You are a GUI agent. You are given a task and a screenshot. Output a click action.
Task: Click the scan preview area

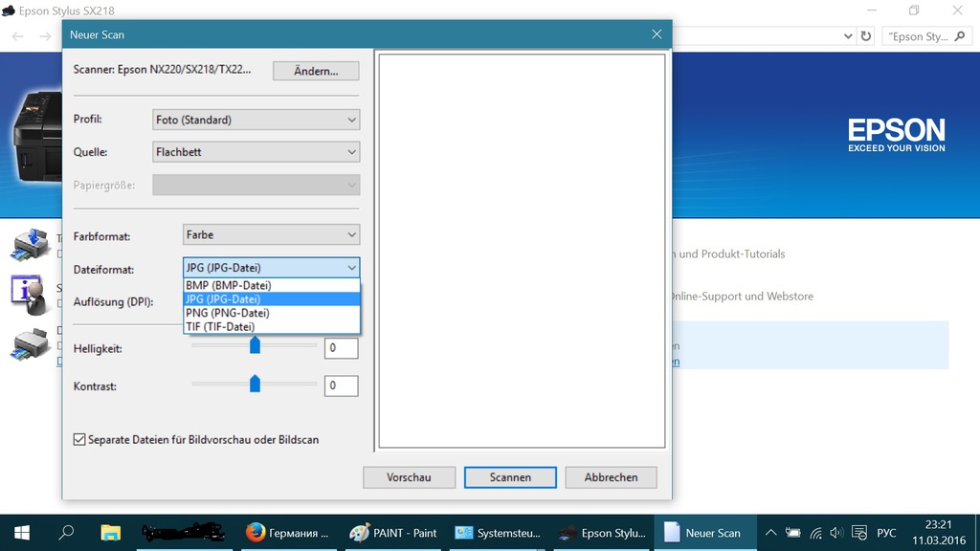click(x=522, y=251)
